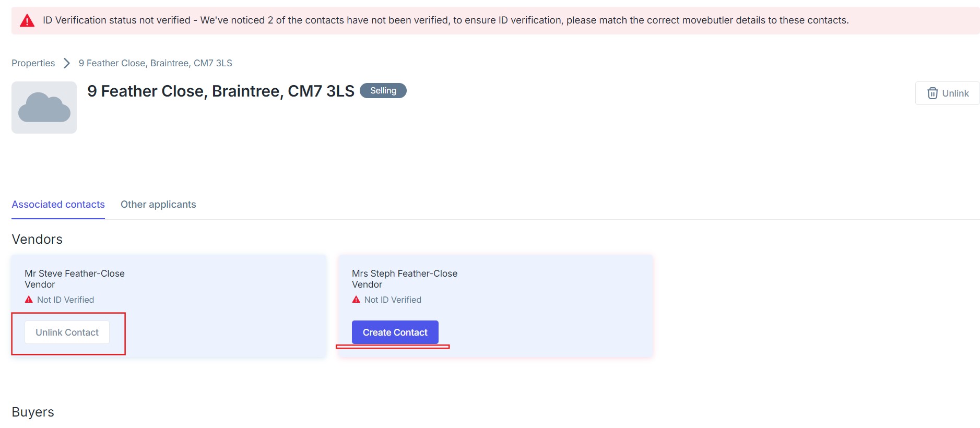Image resolution: width=980 pixels, height=428 pixels.
Task: Switch to the Other applicants tab
Action: click(158, 205)
